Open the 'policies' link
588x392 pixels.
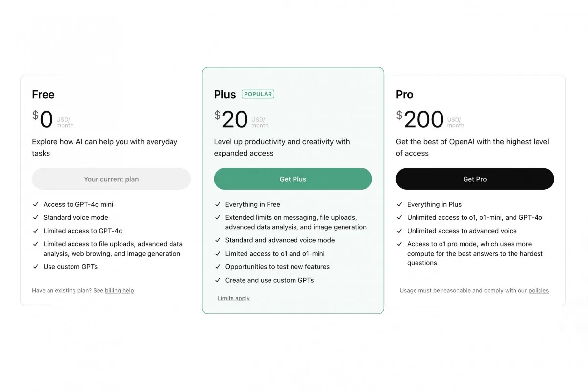tap(539, 290)
